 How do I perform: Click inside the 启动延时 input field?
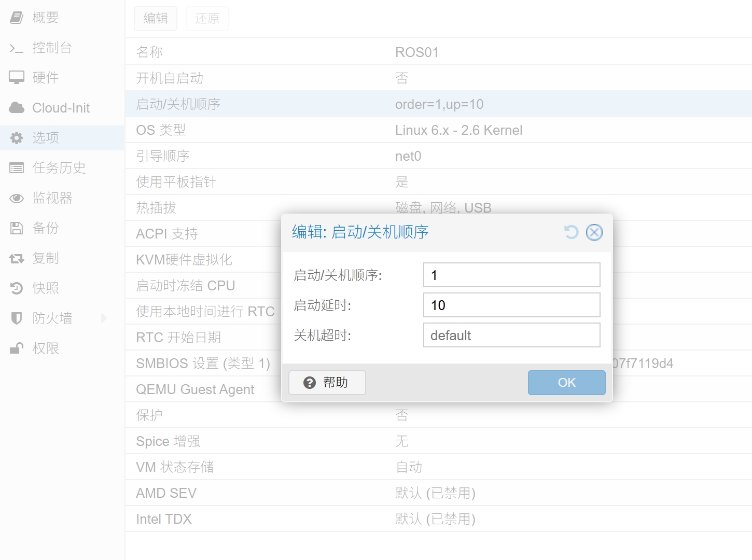click(511, 305)
